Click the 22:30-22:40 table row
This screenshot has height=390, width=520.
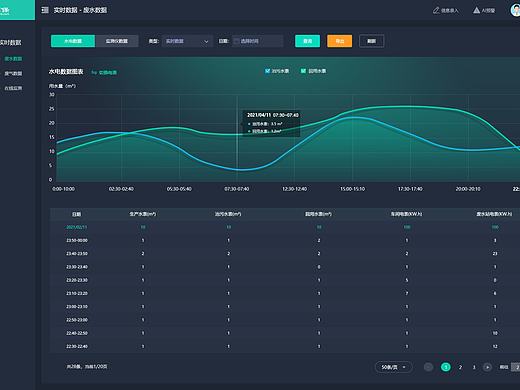pyautogui.click(x=285, y=347)
